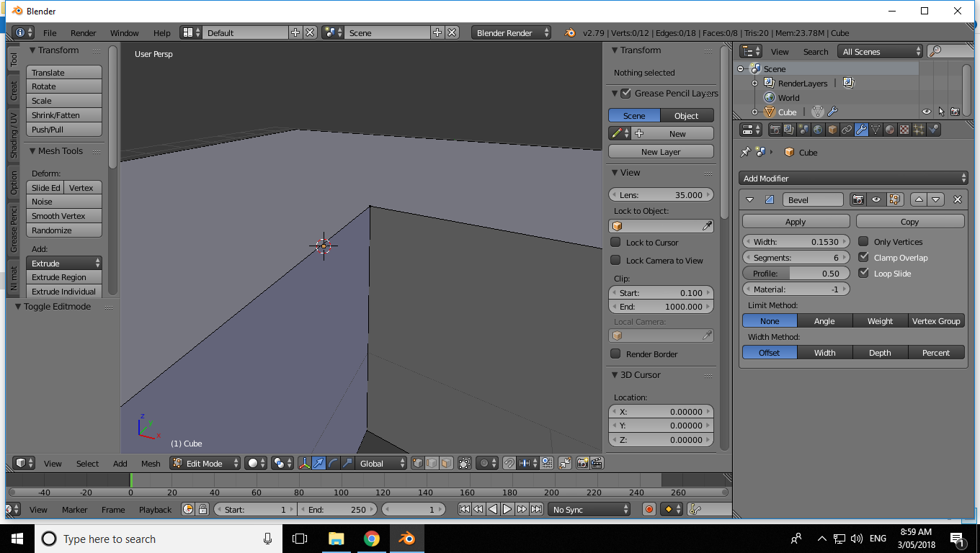980x553 pixels.
Task: Adjust the Profile slider value
Action: coord(796,273)
